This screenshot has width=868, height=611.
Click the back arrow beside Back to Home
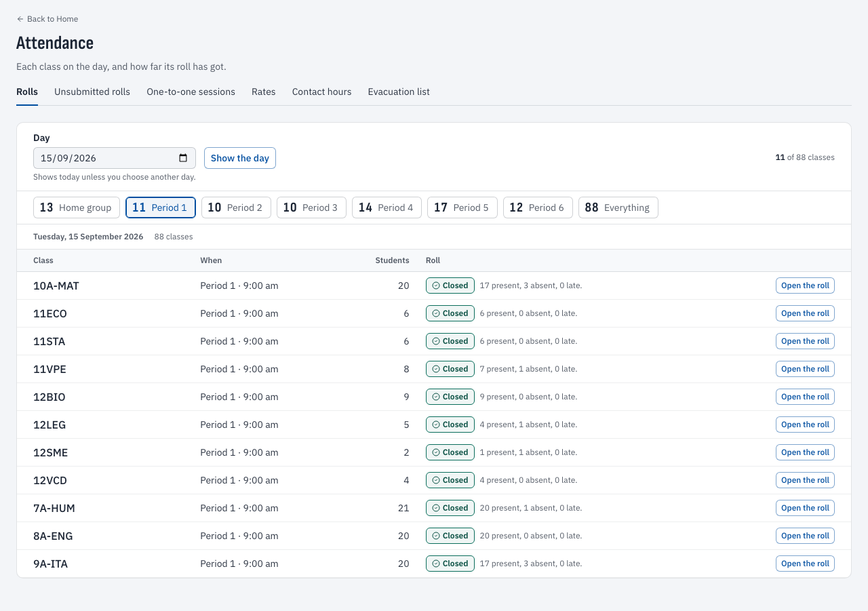pos(20,19)
